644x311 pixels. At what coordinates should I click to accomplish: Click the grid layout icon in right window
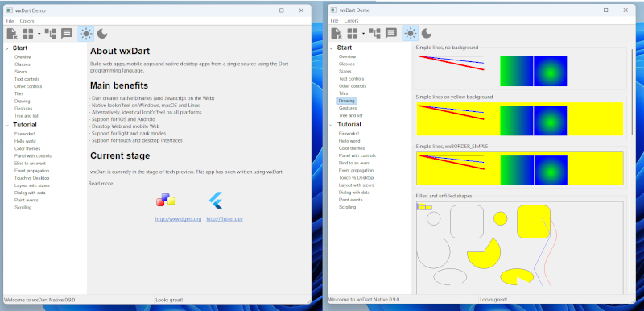tap(353, 33)
